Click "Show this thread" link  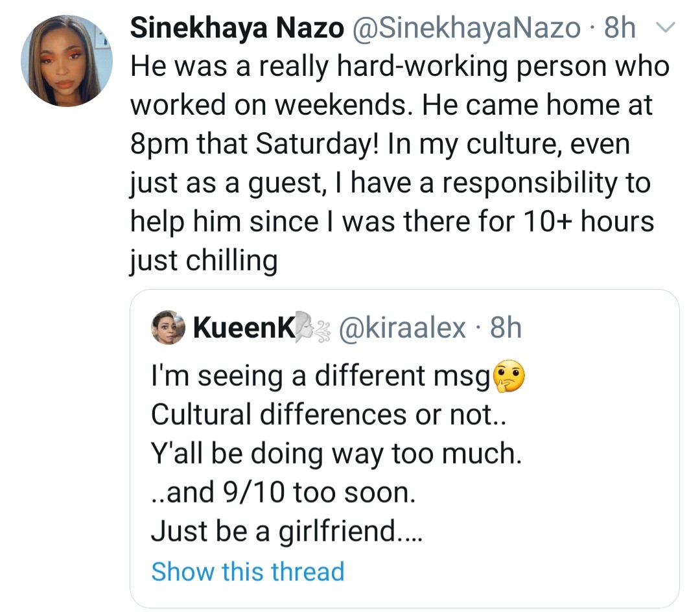point(248,571)
